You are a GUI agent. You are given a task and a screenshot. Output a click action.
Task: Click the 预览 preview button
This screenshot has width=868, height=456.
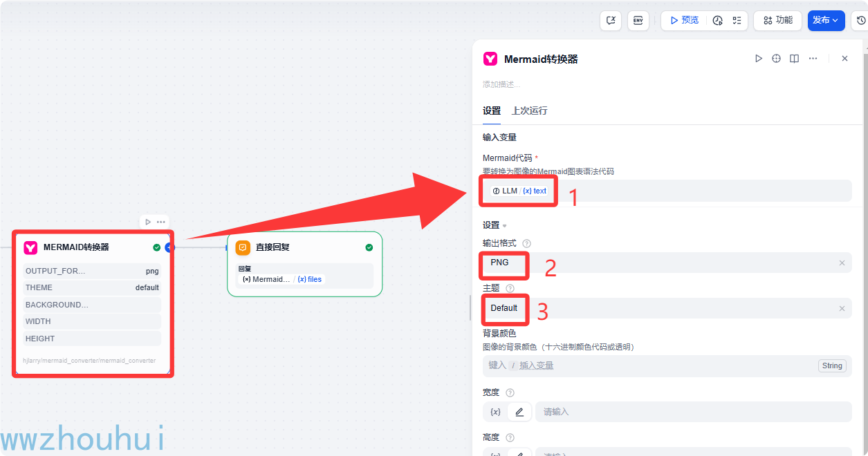point(683,21)
